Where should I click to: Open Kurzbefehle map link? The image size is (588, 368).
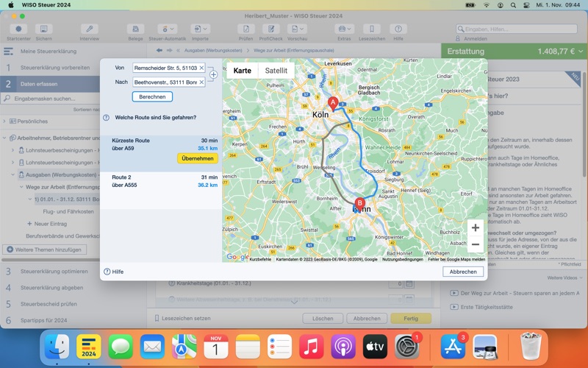point(260,259)
